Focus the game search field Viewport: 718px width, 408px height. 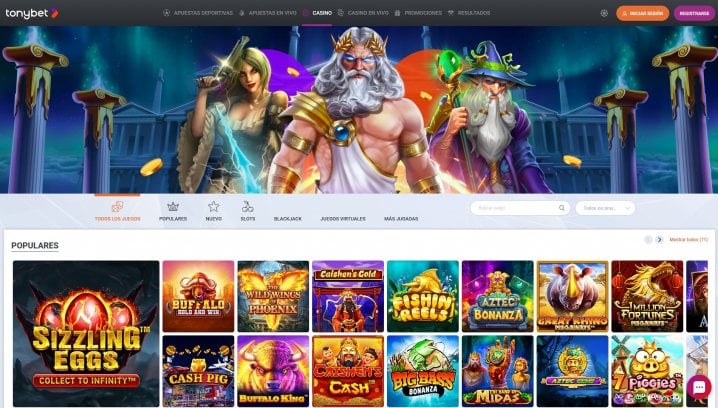point(520,208)
